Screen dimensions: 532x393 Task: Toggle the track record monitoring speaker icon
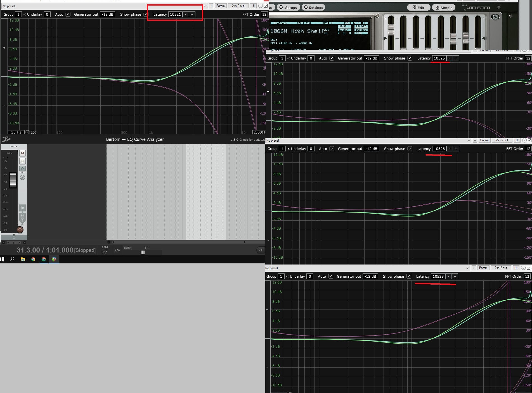[22, 208]
